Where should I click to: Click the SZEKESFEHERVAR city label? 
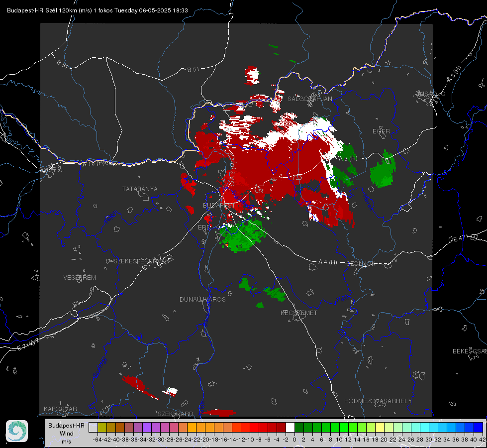[142, 261]
